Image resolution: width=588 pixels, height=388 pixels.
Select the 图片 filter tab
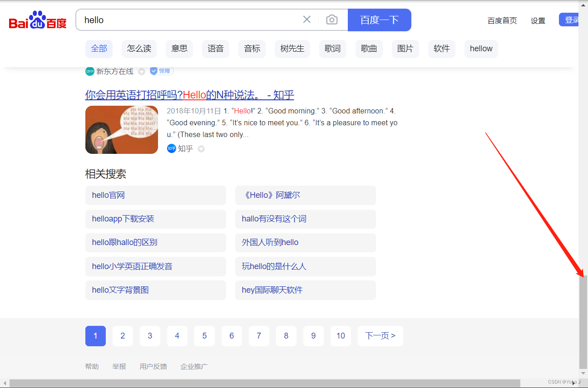(405, 49)
